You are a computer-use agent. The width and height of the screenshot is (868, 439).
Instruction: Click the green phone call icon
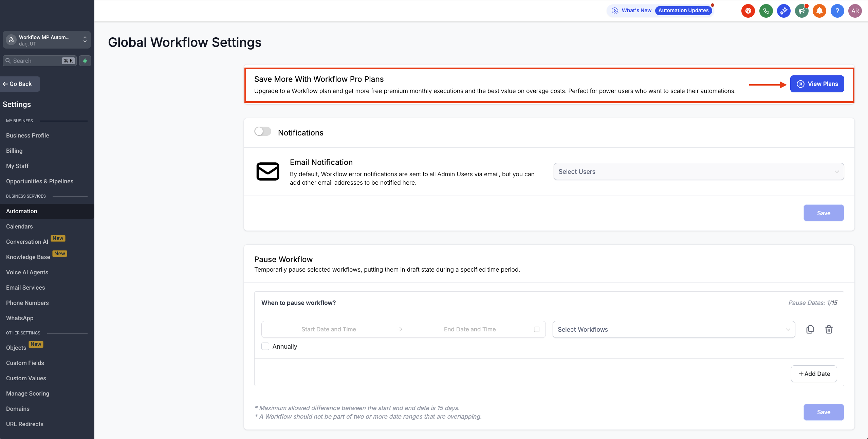[x=766, y=11]
